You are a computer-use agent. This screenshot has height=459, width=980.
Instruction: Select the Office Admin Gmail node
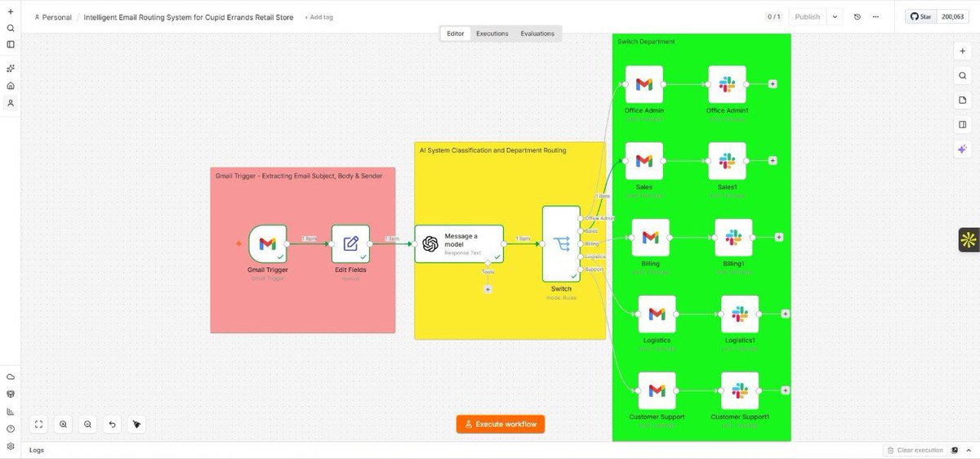[644, 84]
